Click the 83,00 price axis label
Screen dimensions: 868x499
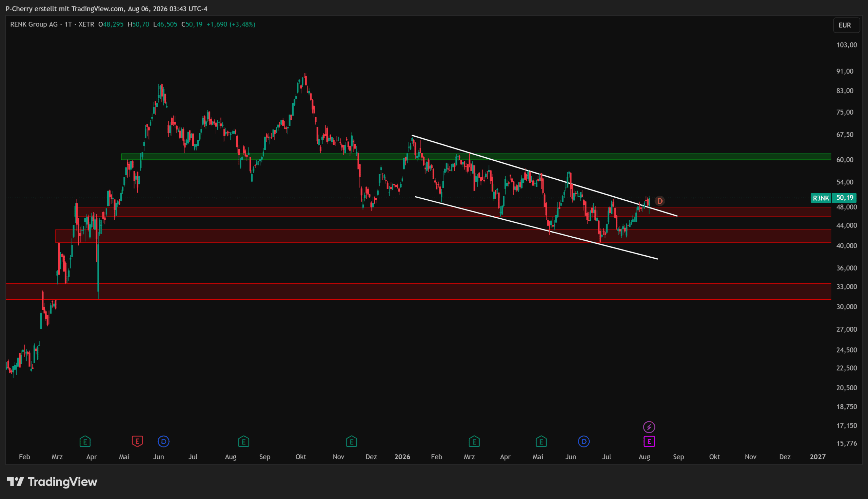[x=845, y=91]
